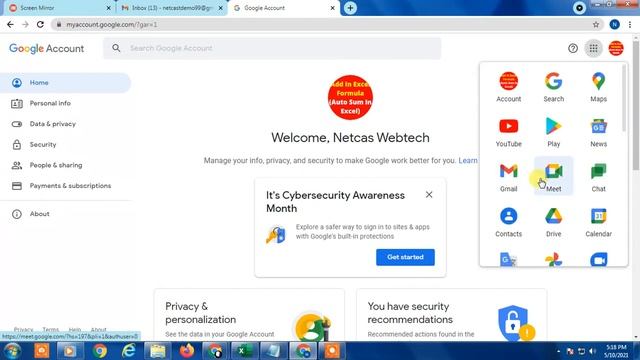640x360 pixels.
Task: Go back to the previous page
Action: tap(10, 24)
